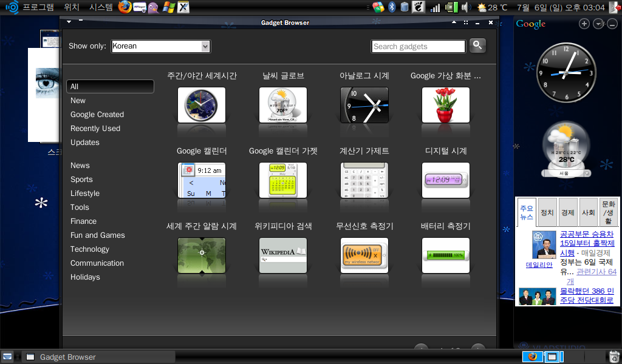Image resolution: width=622 pixels, height=364 pixels.
Task: Filter by the Technology category
Action: click(90, 249)
